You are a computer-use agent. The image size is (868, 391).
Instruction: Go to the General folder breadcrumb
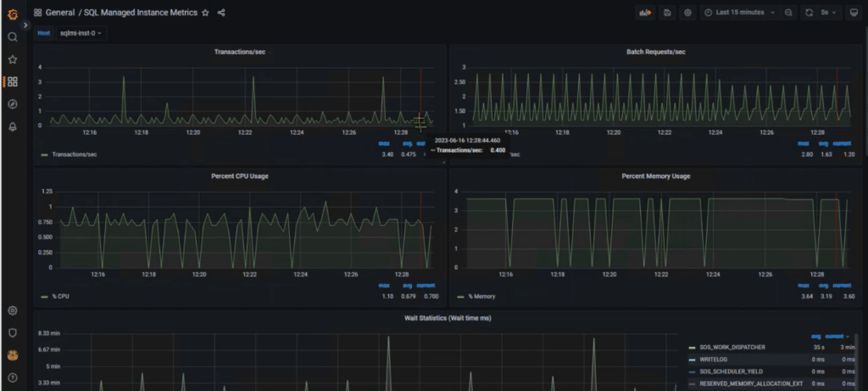pyautogui.click(x=60, y=12)
